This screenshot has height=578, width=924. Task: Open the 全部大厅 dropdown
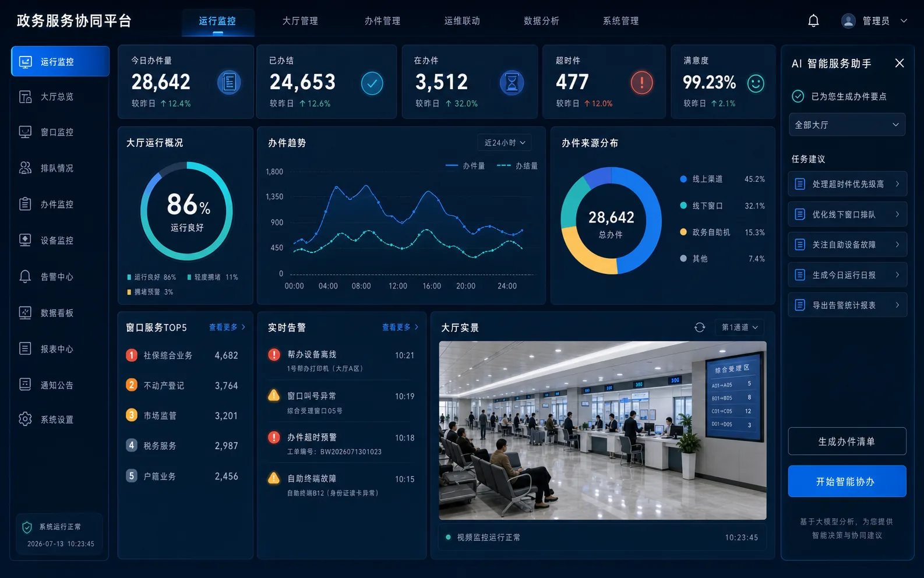click(x=847, y=125)
